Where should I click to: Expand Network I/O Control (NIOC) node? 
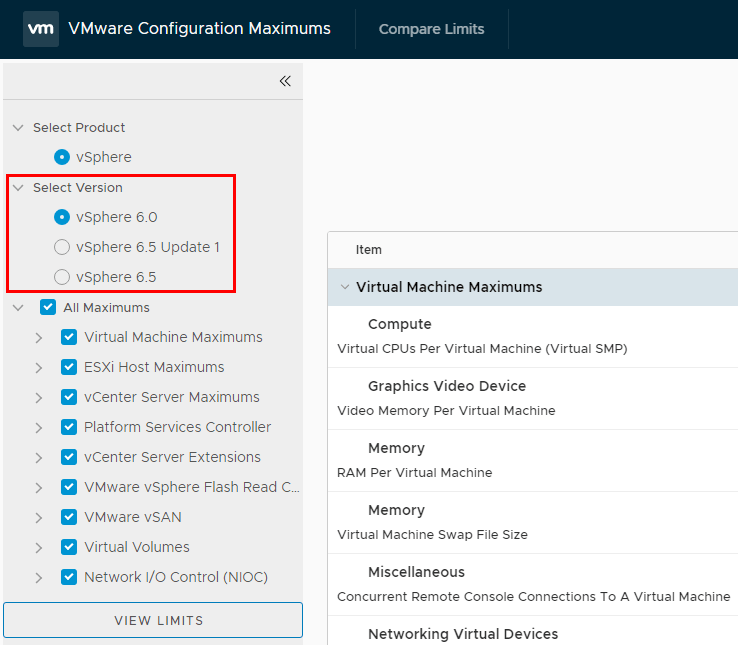[x=39, y=578]
